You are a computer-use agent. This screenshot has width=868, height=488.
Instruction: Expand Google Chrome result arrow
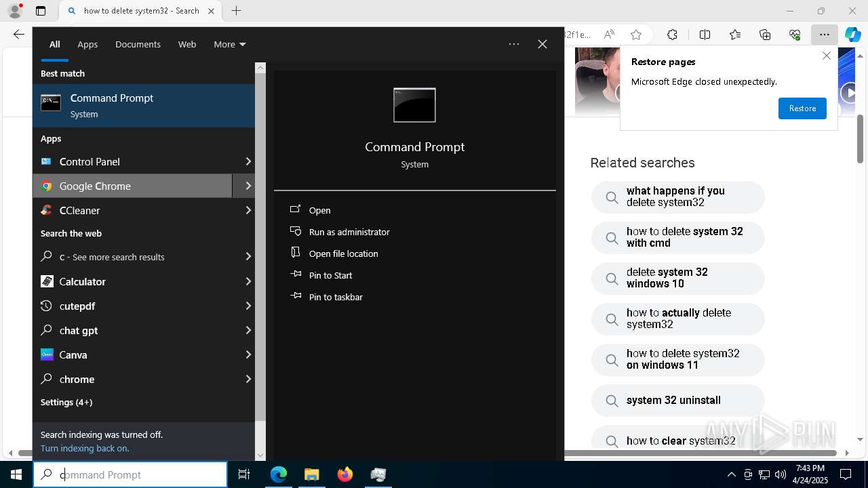pos(248,186)
